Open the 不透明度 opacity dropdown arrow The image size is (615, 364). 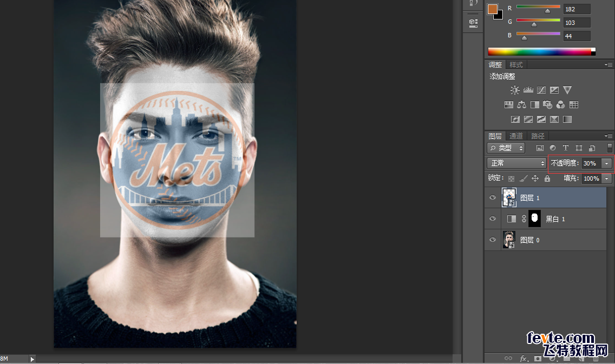coord(607,163)
